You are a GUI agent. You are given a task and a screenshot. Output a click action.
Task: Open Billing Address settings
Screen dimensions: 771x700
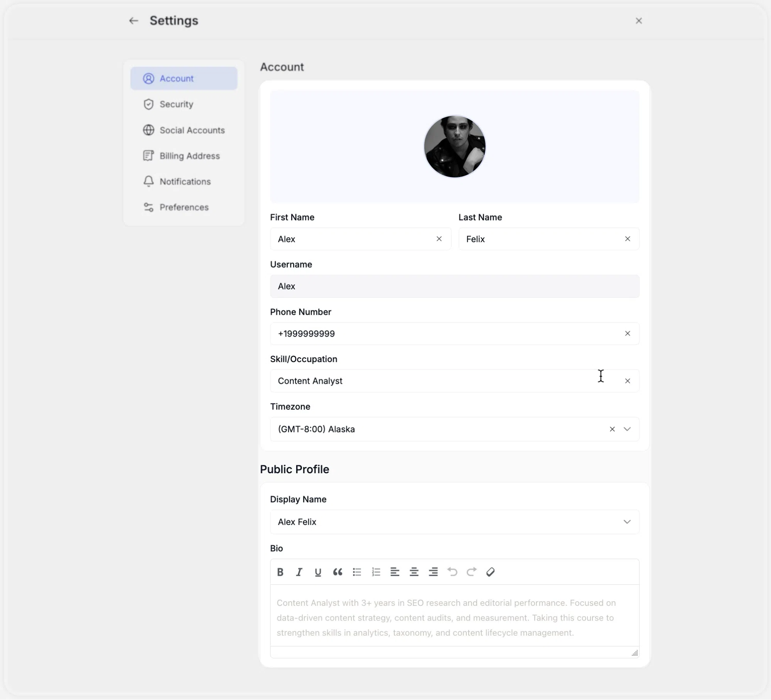(x=184, y=156)
